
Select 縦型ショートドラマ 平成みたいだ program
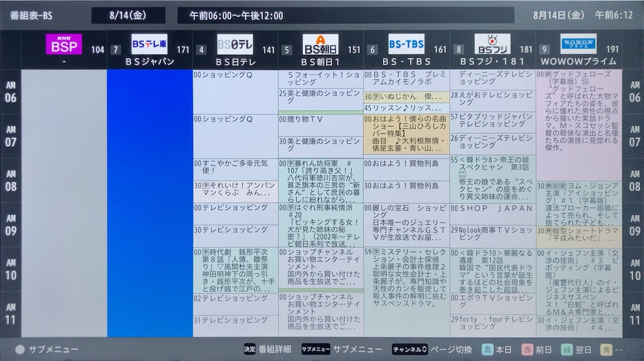579,236
